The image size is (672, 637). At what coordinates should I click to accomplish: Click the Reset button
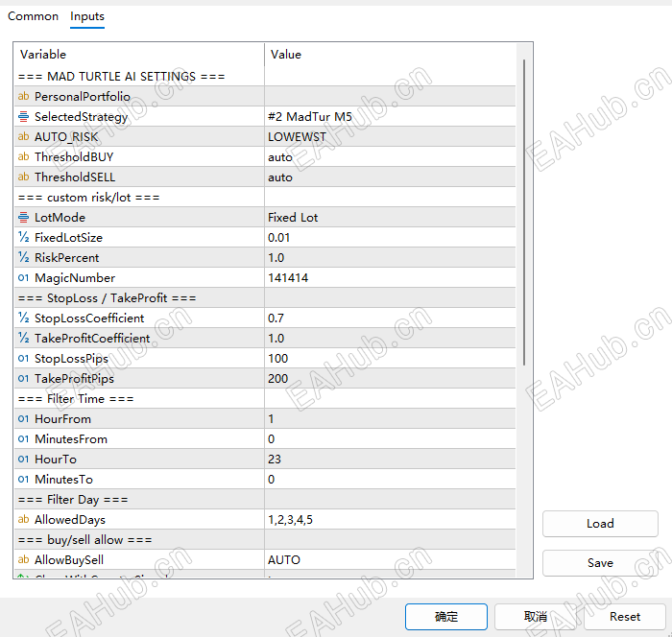click(625, 617)
